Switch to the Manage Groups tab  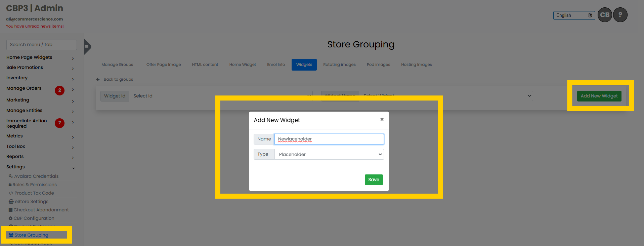pyautogui.click(x=117, y=65)
